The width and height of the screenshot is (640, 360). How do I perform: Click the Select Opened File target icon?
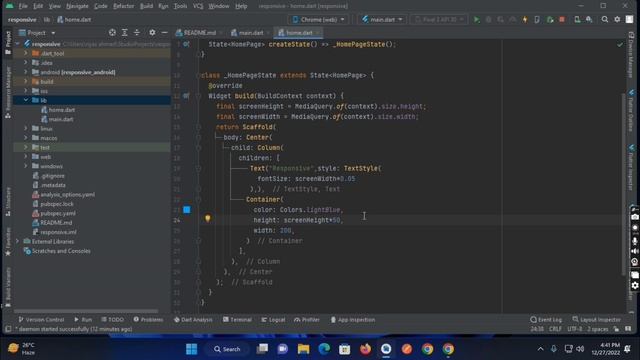point(112,33)
